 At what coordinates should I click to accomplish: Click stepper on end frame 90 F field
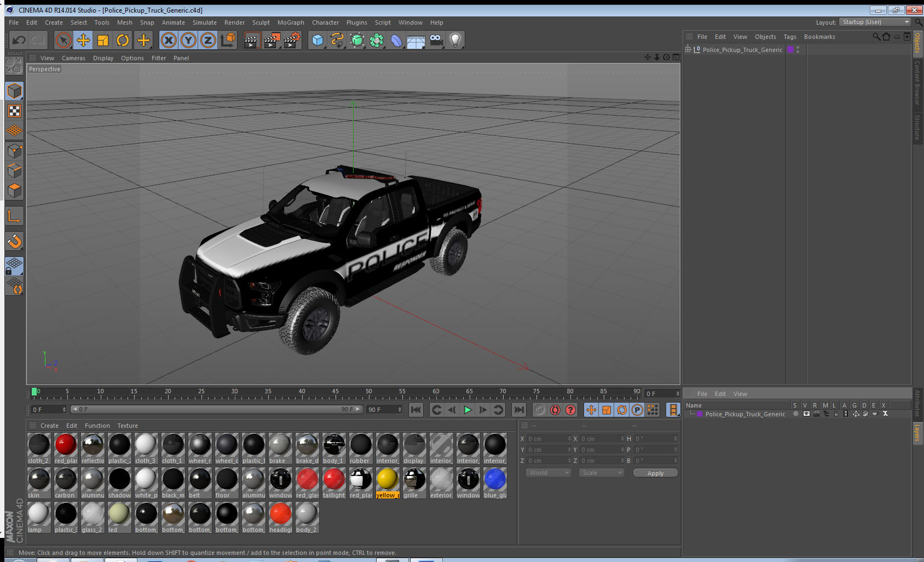[x=400, y=410]
